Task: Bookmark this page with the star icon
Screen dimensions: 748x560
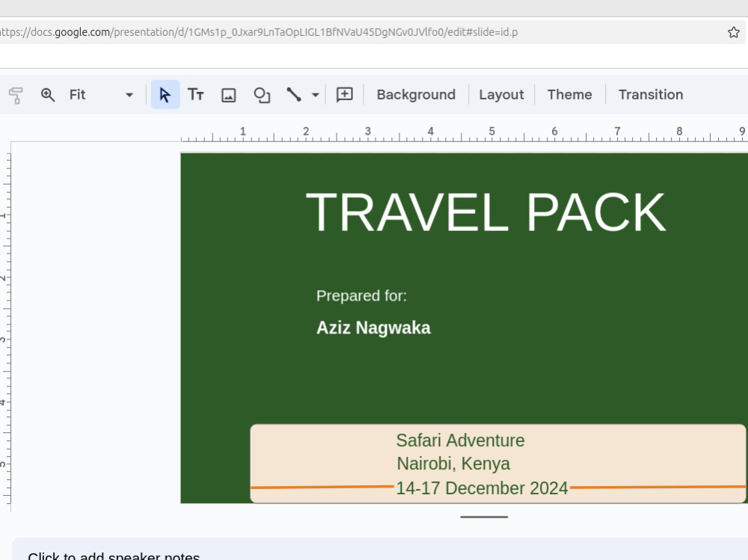Action: click(x=734, y=32)
